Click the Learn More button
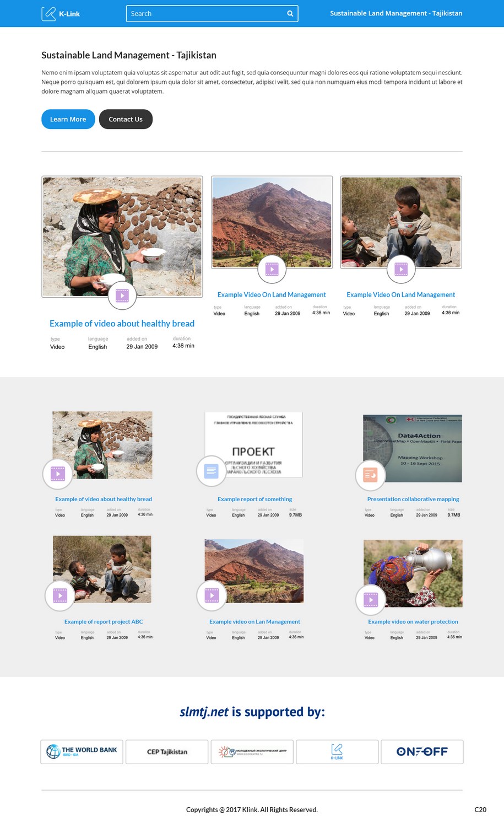The image size is (504, 827). pyautogui.click(x=68, y=119)
